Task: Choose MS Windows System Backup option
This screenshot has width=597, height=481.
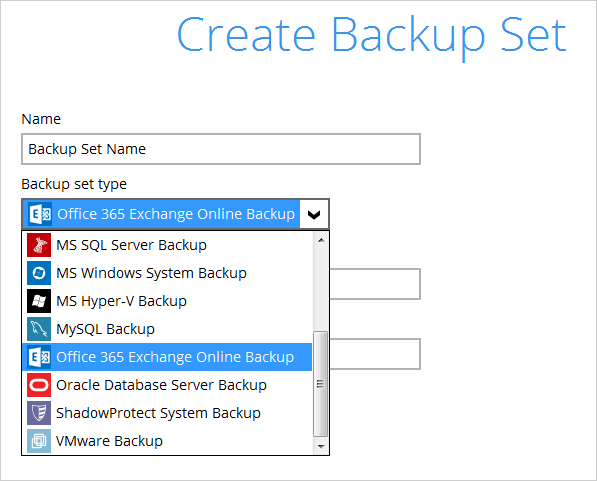Action: click(x=167, y=273)
